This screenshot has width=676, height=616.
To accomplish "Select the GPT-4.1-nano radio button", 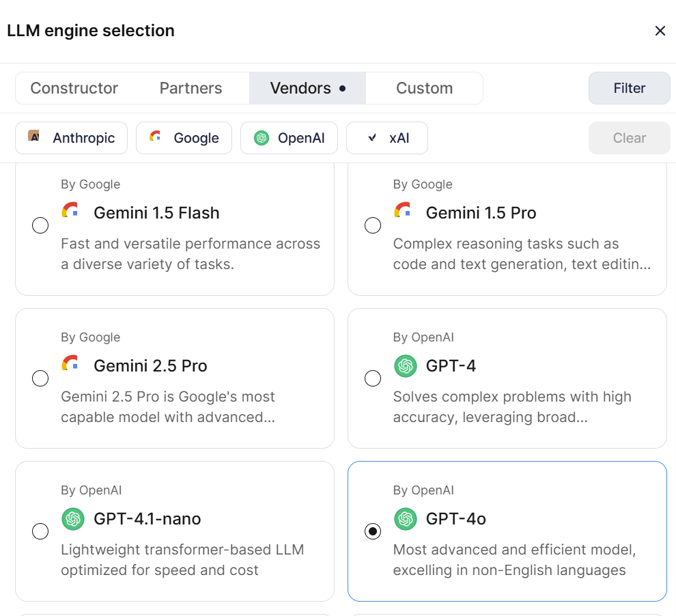I will coord(40,531).
